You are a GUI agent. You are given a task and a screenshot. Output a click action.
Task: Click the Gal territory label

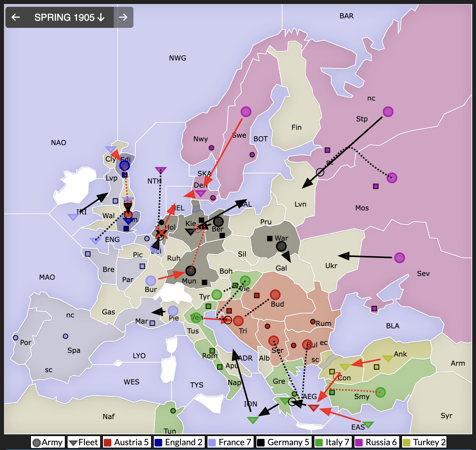[x=281, y=268]
